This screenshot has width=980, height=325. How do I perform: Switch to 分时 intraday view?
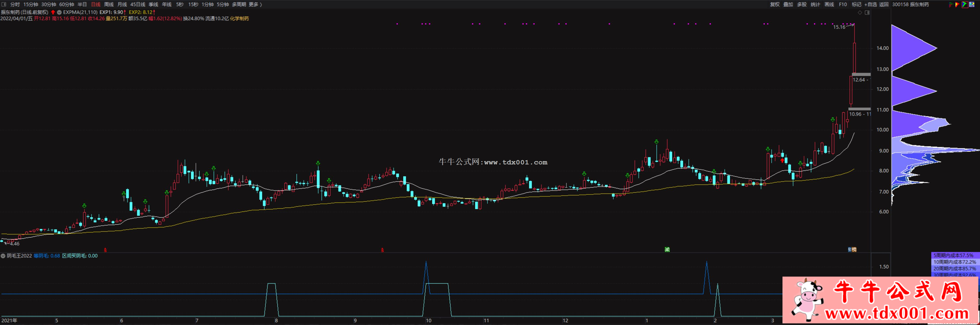pos(15,5)
